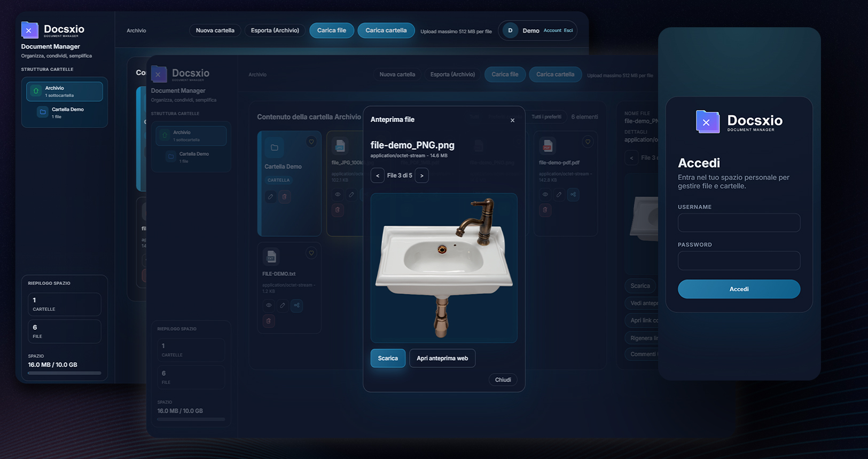Screen dimensions: 868x459
Task: Download file with Scarica in preview dialog
Action: [x=388, y=358]
